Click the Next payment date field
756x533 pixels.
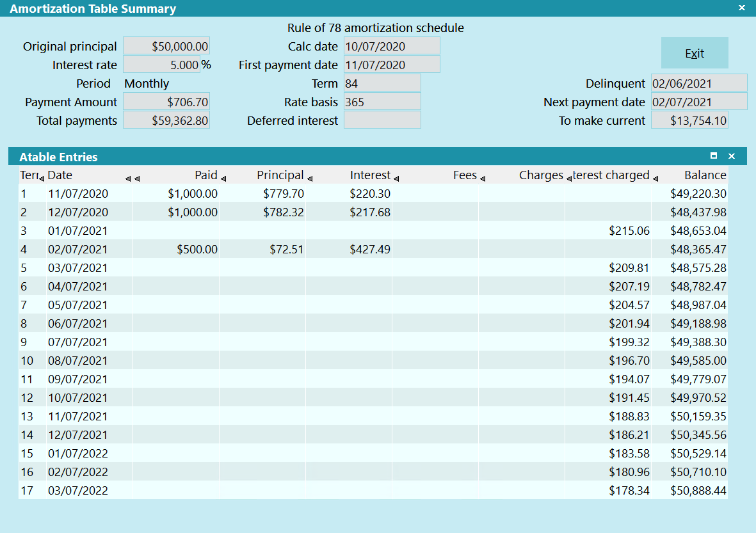pyautogui.click(x=699, y=102)
